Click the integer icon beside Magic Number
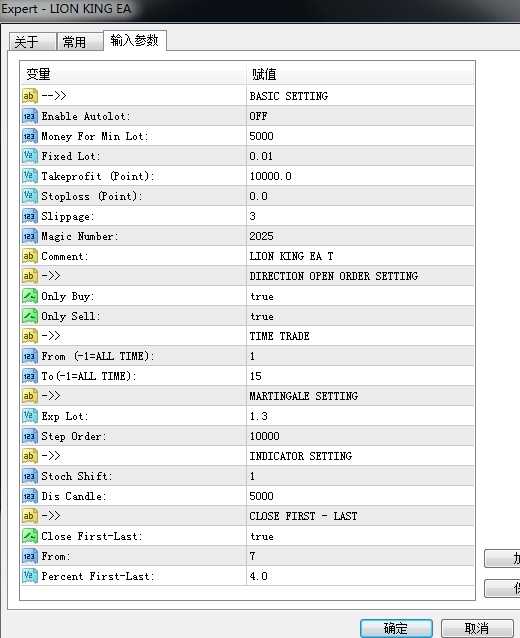Viewport: 520px width, 638px height. (30, 236)
